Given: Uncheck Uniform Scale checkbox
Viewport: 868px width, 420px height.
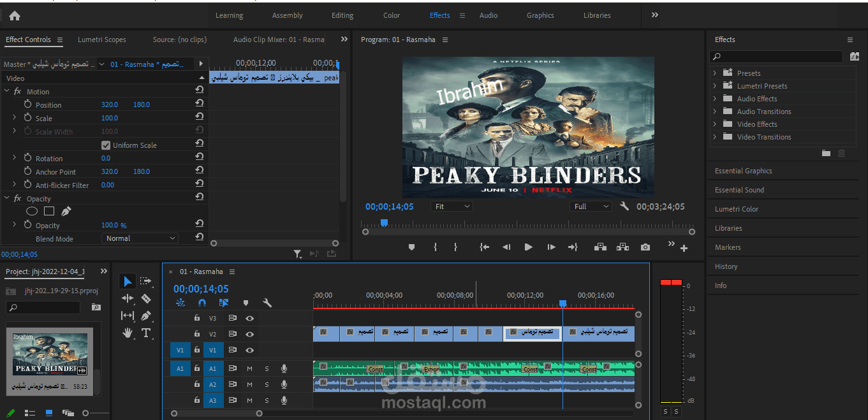Looking at the screenshot, I should 106,145.
